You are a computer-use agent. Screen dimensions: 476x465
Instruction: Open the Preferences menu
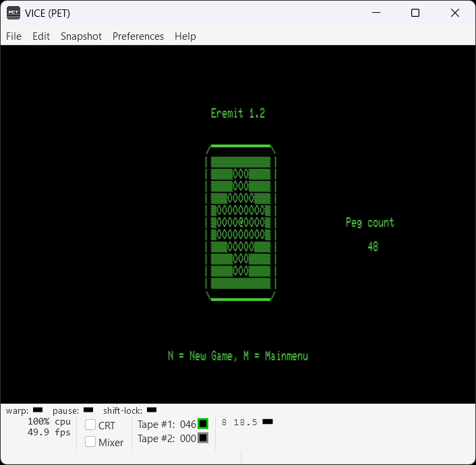pyautogui.click(x=138, y=36)
